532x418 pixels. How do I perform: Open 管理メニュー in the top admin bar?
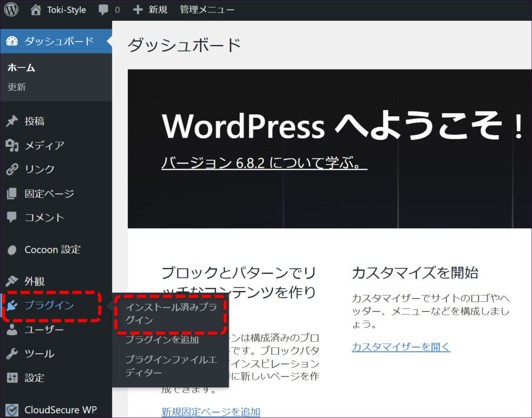pos(207,10)
